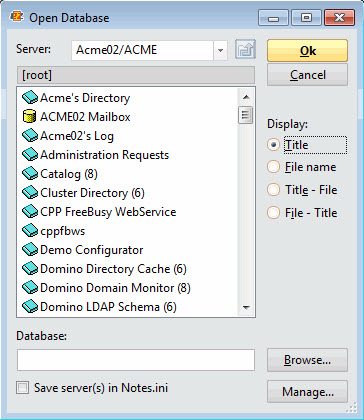Click the ACME02 Mailbox yellow database icon
The image size is (364, 420).
[29, 117]
